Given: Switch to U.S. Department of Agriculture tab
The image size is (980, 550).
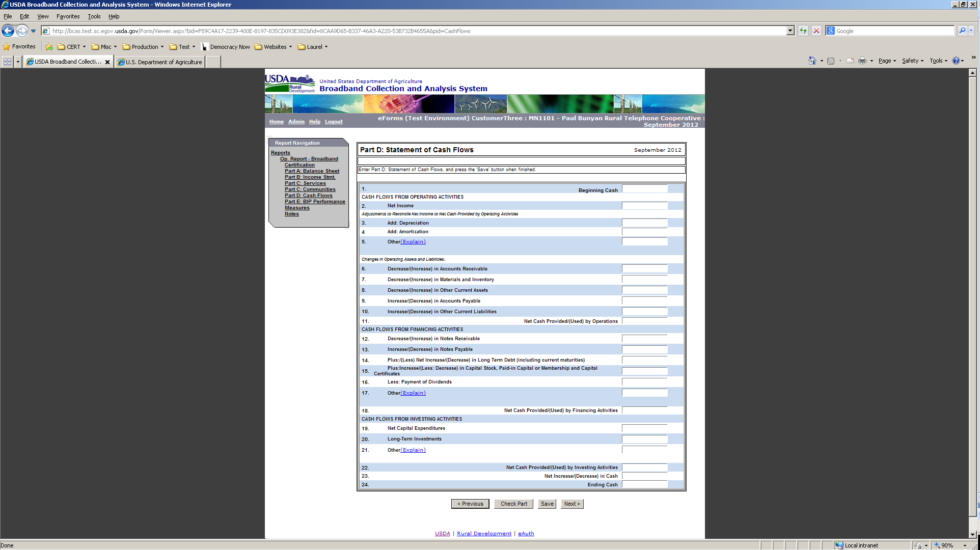Looking at the screenshot, I should 160,62.
